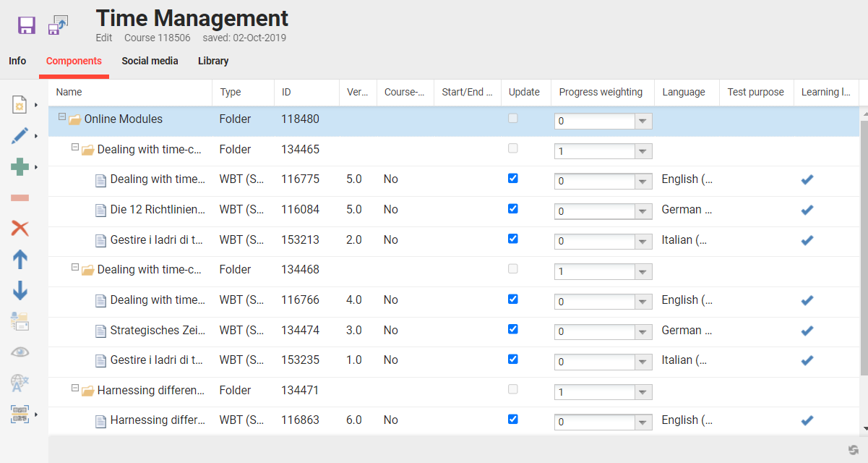Click the Save As icon with the arrow
Viewport: 868px width, 463px height.
[58, 25]
